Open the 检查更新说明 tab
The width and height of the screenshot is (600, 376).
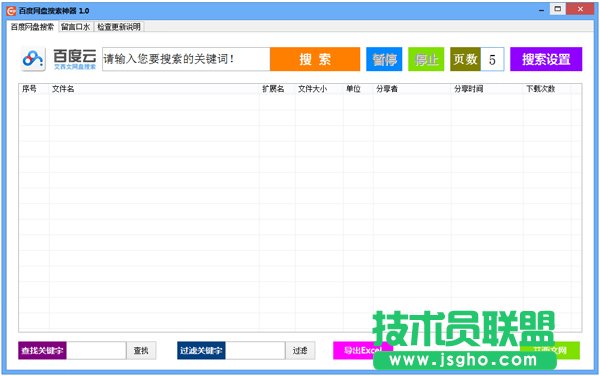(x=119, y=27)
